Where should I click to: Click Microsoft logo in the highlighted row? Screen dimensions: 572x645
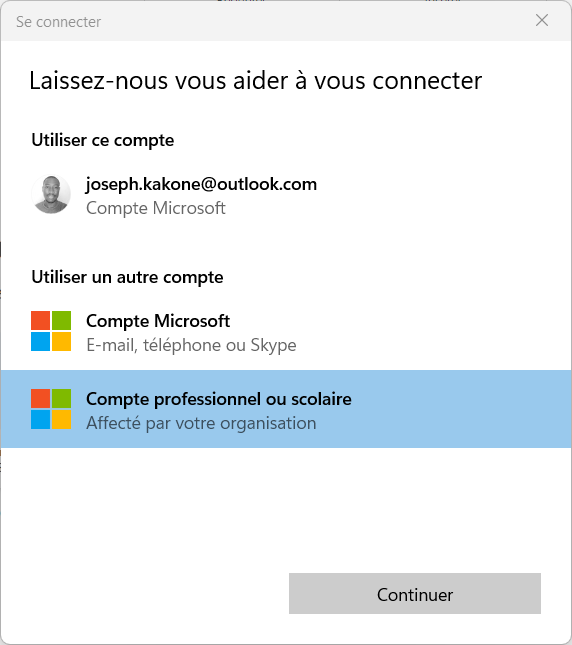click(51, 409)
